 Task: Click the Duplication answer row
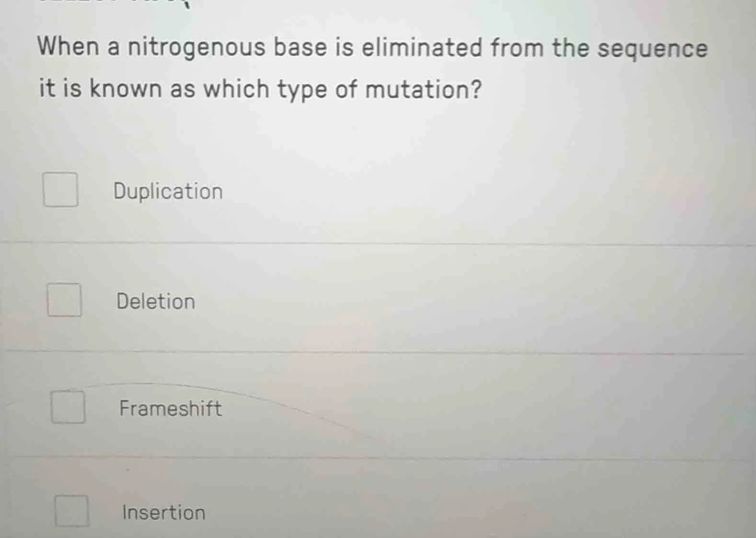pyautogui.click(x=335, y=191)
